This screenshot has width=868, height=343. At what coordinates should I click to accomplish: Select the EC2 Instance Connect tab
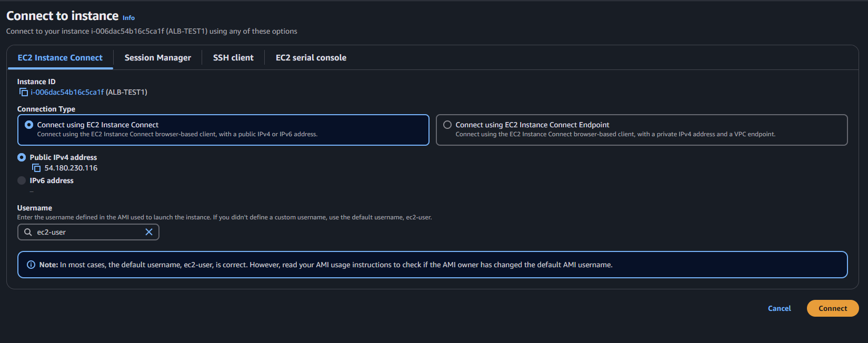pyautogui.click(x=60, y=58)
